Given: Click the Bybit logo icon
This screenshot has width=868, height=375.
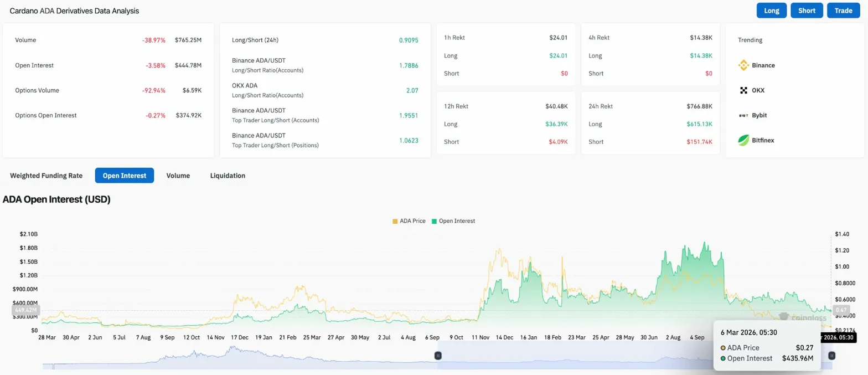Looking at the screenshot, I should point(743,115).
